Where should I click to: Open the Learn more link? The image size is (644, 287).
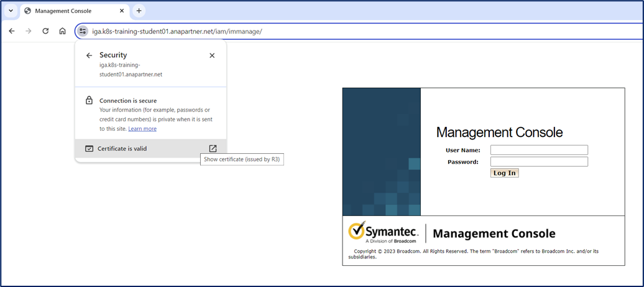click(142, 129)
